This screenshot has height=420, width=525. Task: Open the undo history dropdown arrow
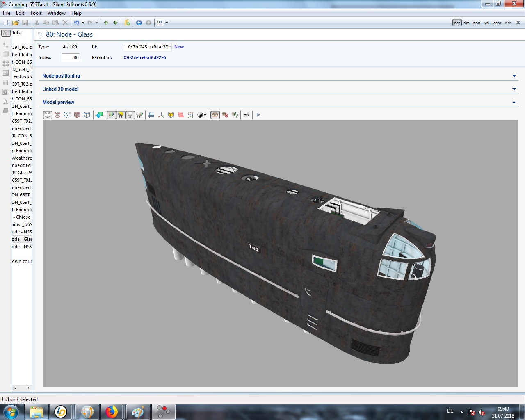(x=83, y=23)
